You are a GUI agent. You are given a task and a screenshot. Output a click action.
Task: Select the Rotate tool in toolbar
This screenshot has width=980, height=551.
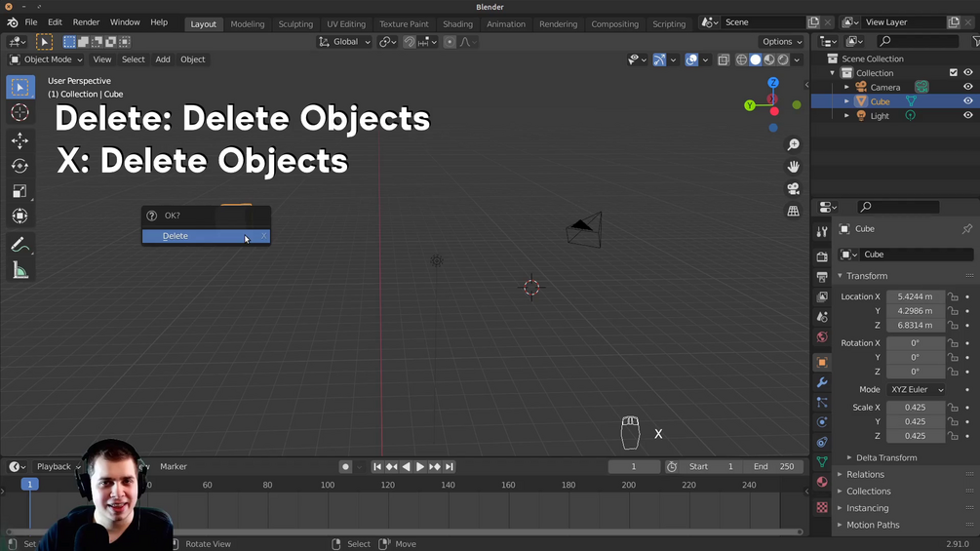20,166
